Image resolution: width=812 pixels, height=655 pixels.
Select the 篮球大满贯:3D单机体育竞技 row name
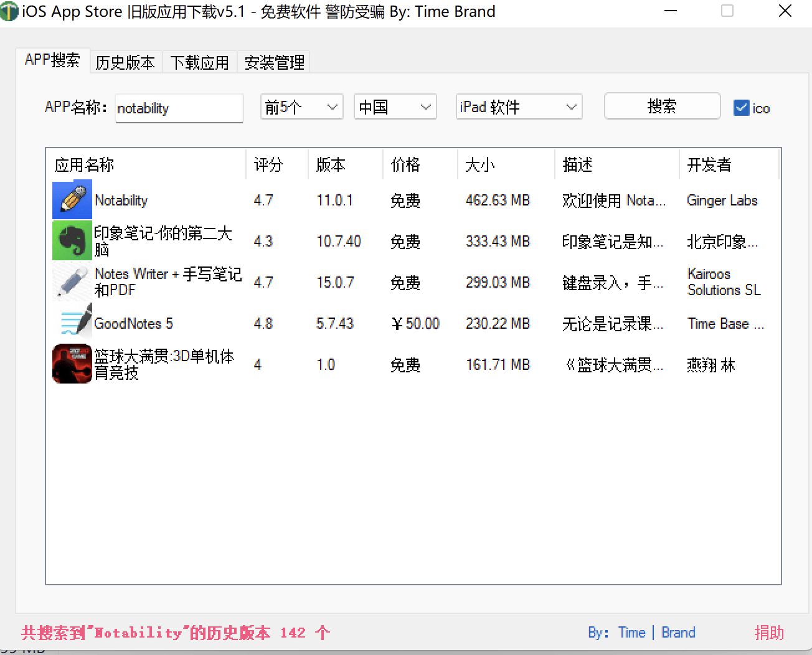[x=164, y=364]
